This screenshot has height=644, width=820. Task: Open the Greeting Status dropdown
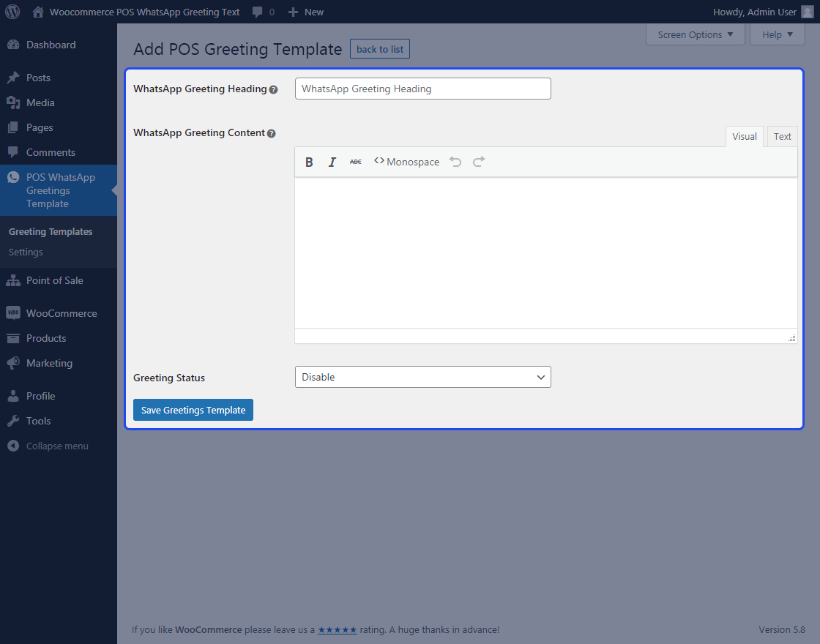tap(422, 377)
